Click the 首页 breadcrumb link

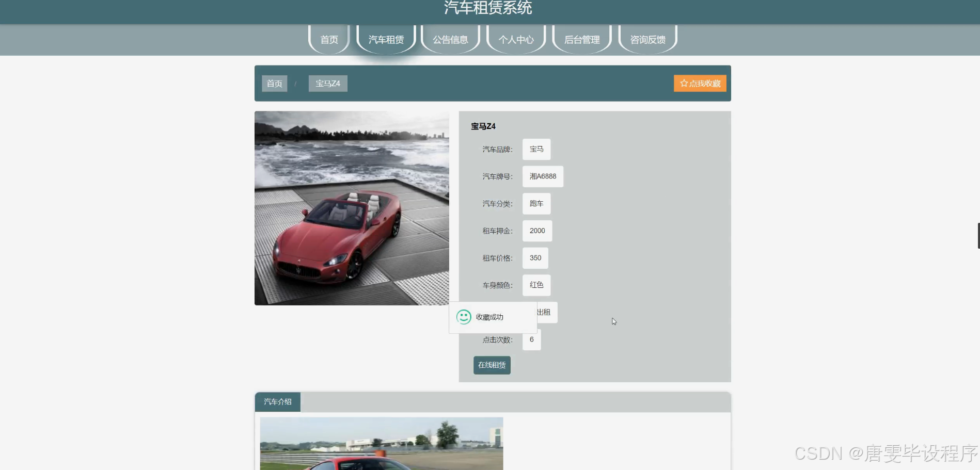(275, 84)
